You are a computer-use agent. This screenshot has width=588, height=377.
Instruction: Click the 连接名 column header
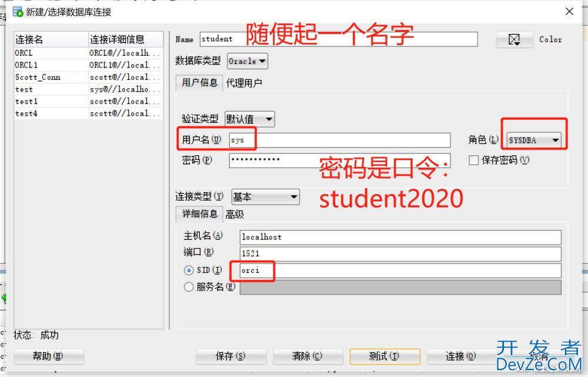click(x=51, y=39)
